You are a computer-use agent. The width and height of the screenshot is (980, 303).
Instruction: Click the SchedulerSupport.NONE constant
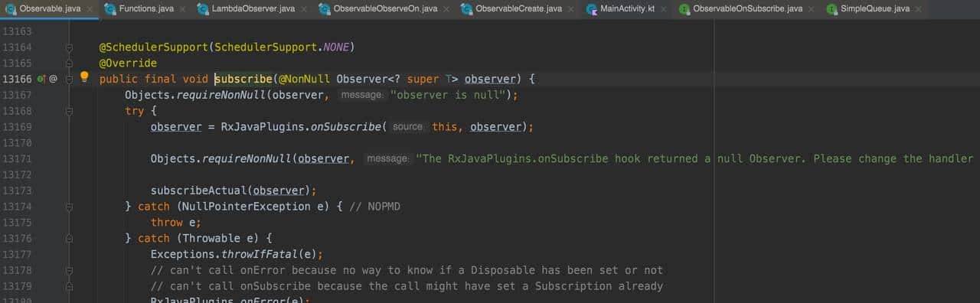(x=282, y=47)
